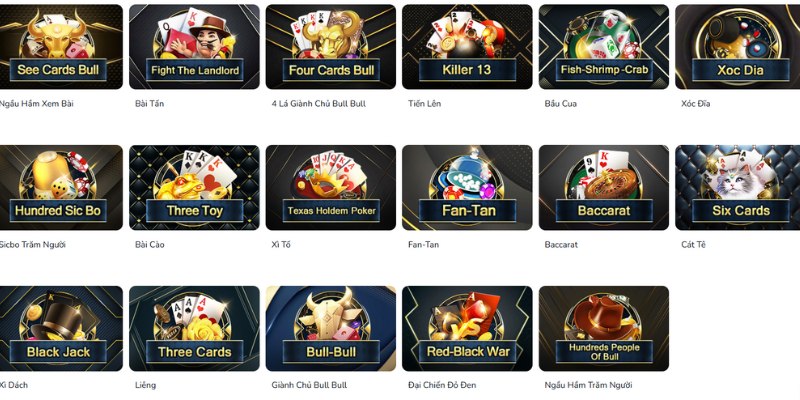Choose the Six Cards cat game
Screen dimensions: 800x400
pyautogui.click(x=738, y=188)
